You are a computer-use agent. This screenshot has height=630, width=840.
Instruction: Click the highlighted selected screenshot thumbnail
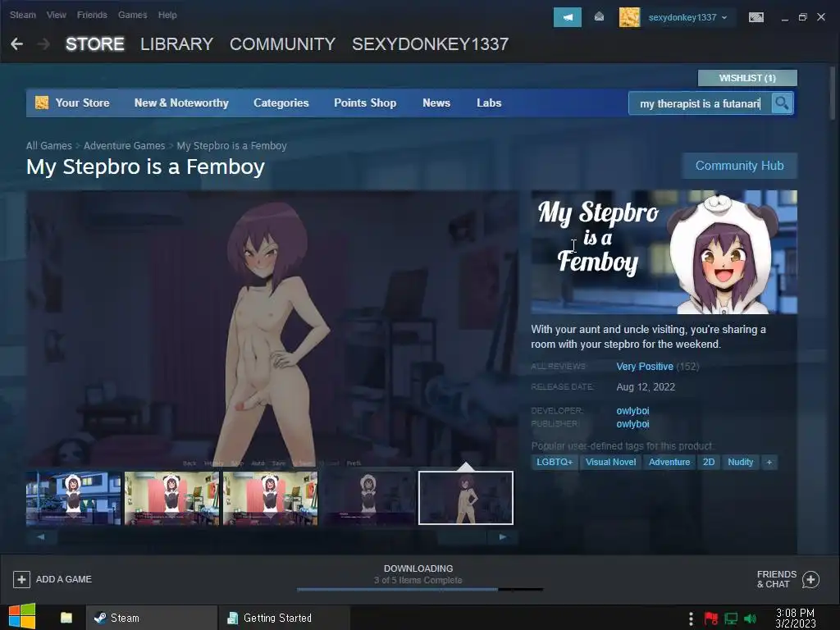[x=466, y=498]
